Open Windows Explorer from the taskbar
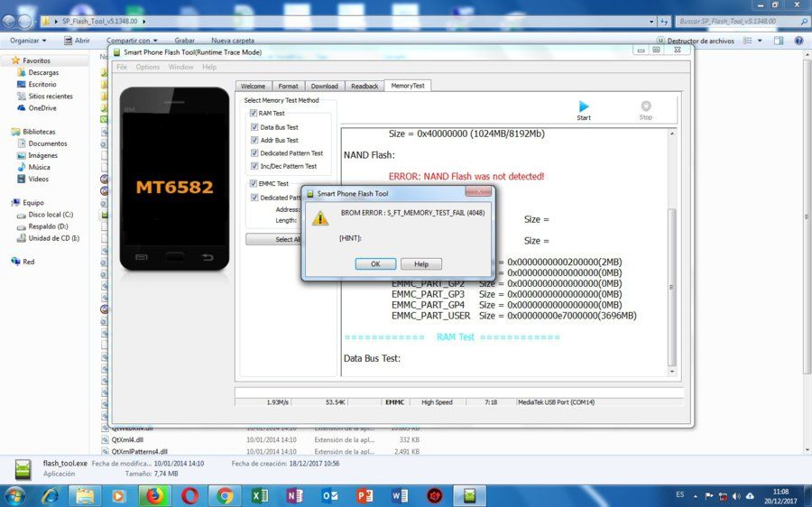812x507 pixels. click(x=85, y=496)
